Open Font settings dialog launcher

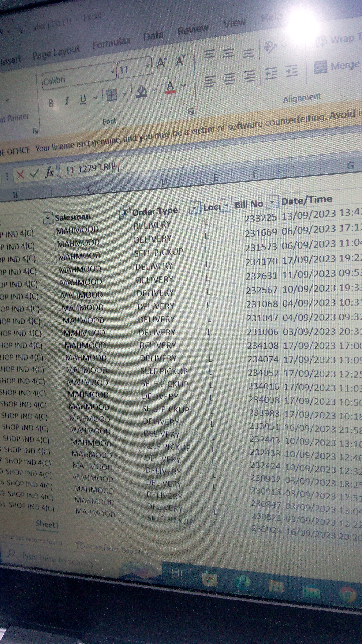tap(191, 111)
